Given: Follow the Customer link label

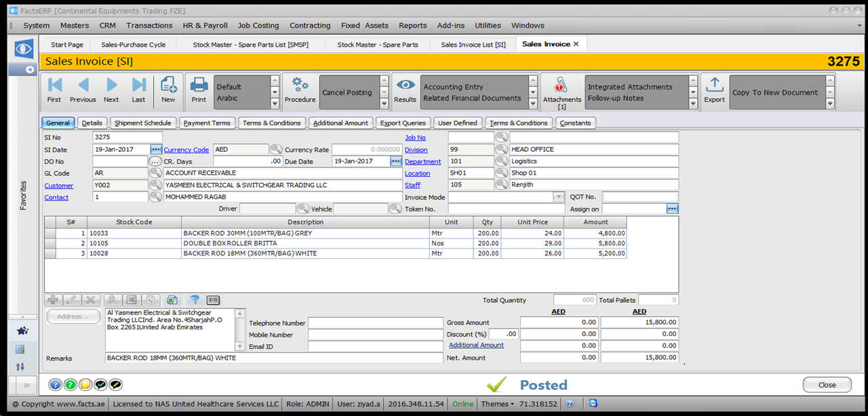Looking at the screenshot, I should 59,185.
